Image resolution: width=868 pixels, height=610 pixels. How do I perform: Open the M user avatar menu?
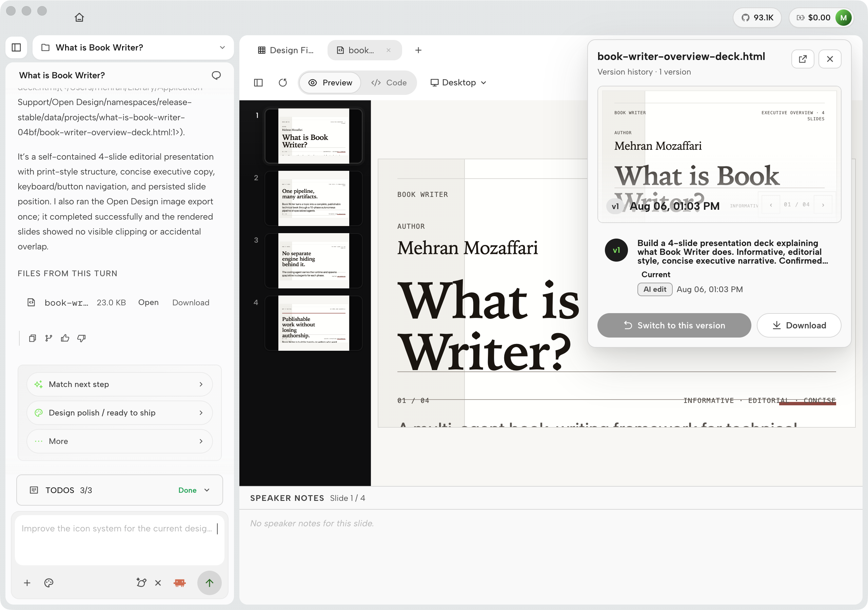[844, 17]
